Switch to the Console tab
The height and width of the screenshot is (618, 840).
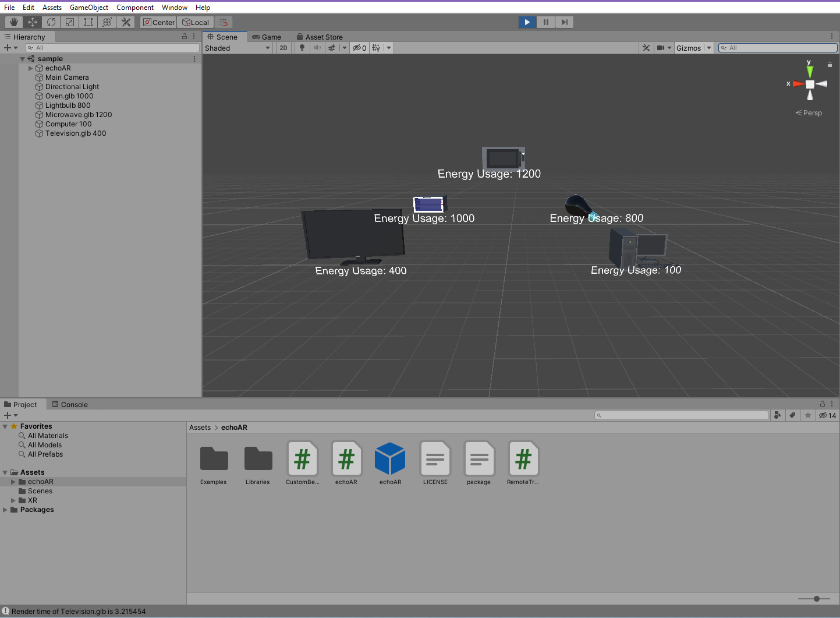[70, 404]
